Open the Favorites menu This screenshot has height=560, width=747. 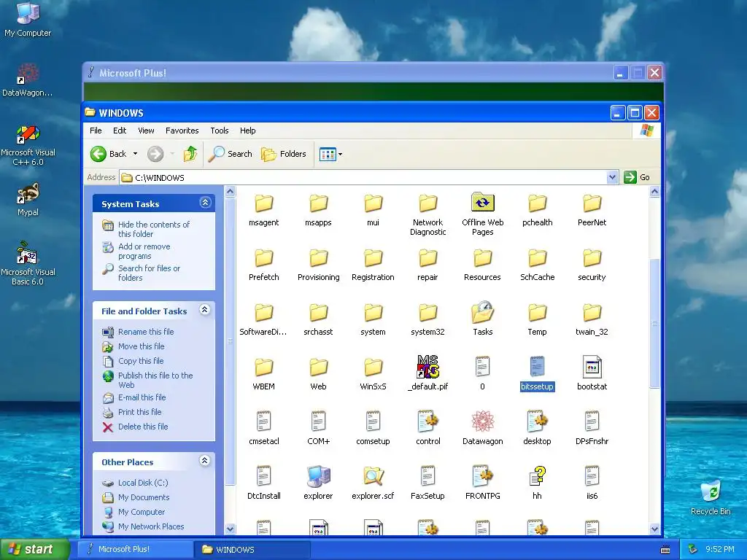click(x=182, y=131)
